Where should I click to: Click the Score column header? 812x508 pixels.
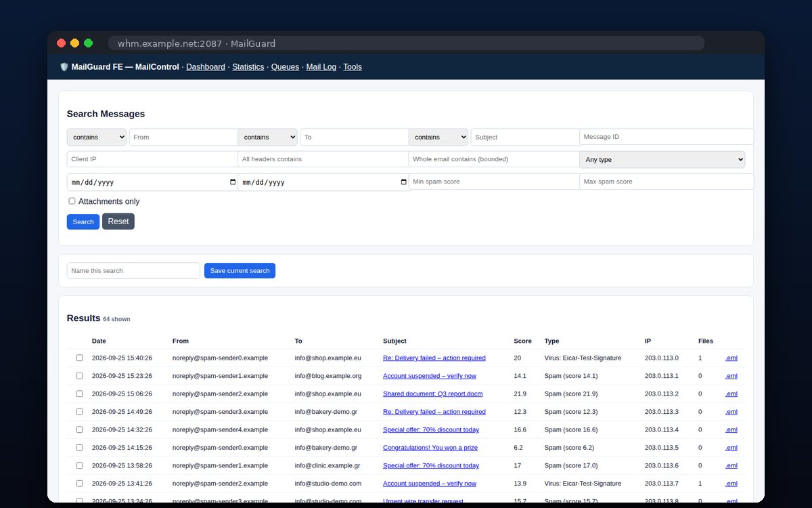coord(522,341)
